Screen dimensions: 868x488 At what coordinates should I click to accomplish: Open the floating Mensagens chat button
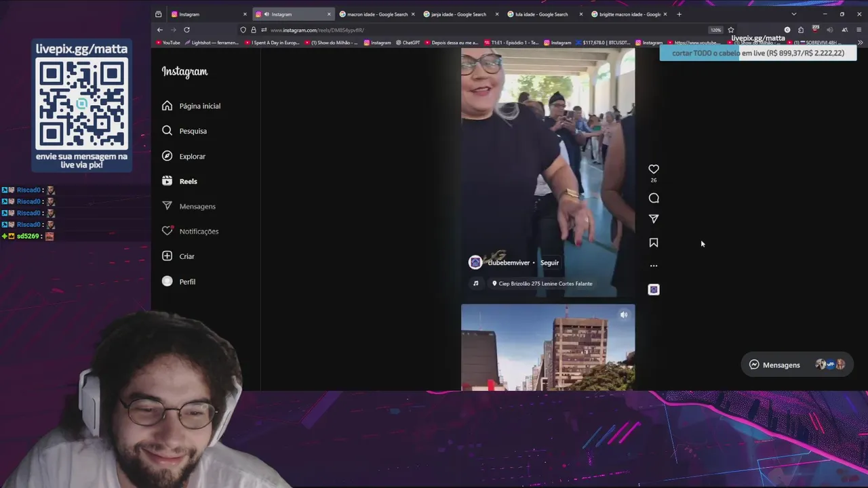[796, 365]
